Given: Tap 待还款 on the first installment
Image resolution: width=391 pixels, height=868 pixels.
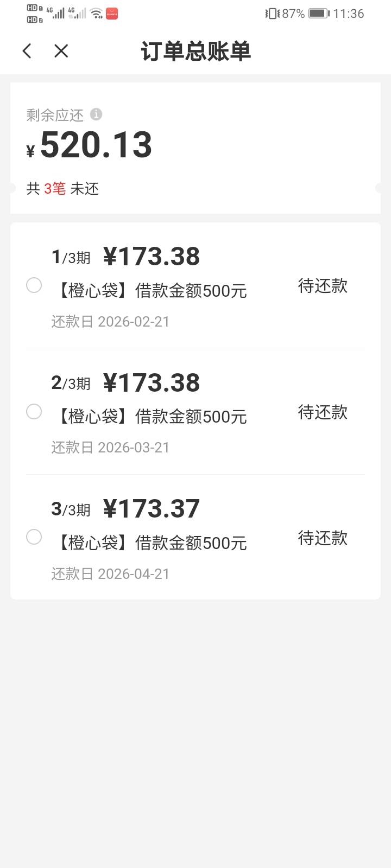Looking at the screenshot, I should (x=323, y=286).
